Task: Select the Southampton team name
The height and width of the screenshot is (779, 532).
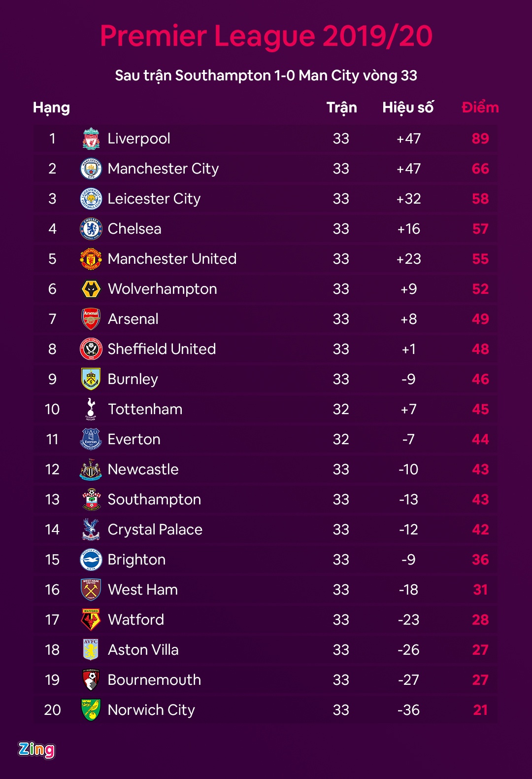Action: pyautogui.click(x=154, y=499)
